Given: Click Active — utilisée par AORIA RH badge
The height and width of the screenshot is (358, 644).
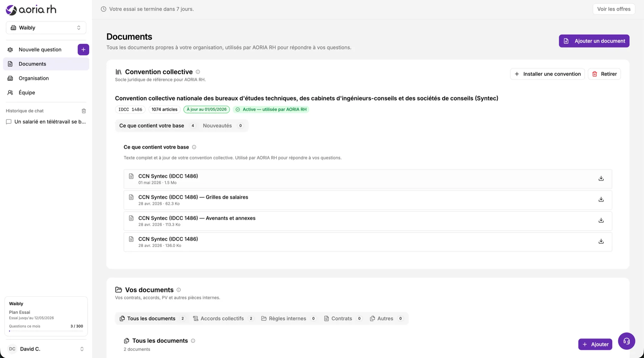Looking at the screenshot, I should point(271,109).
